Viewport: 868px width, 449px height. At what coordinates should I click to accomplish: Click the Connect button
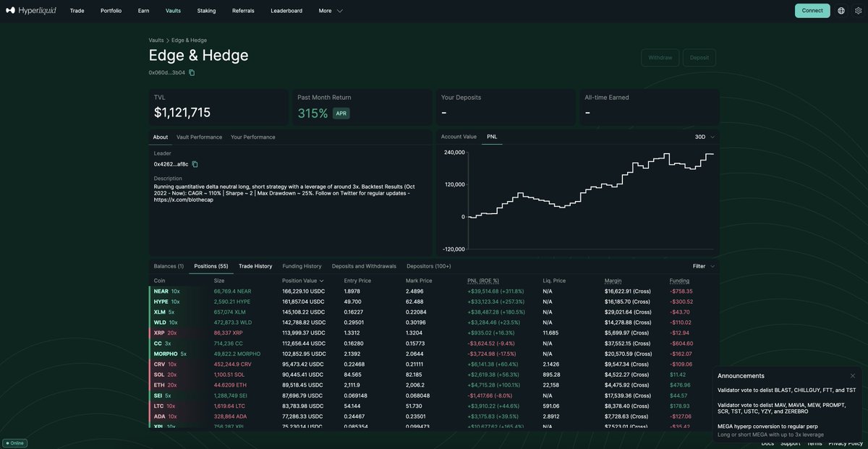(x=812, y=11)
